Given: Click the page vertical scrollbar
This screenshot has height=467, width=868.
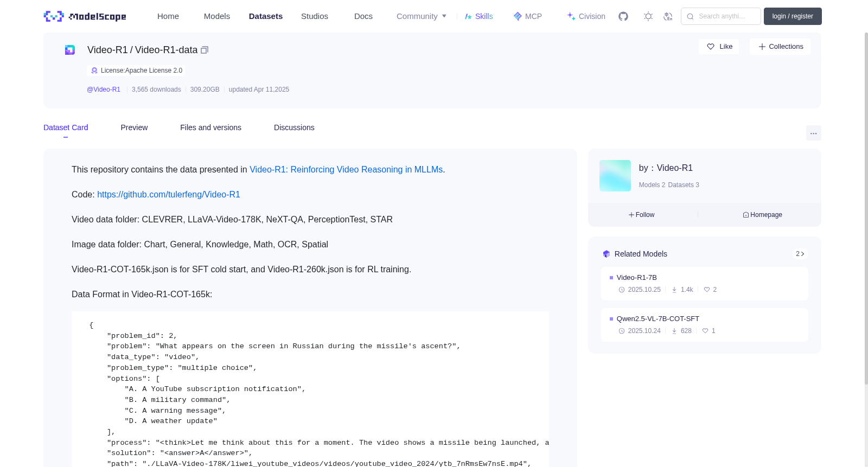Looking at the screenshot, I should click(866, 209).
